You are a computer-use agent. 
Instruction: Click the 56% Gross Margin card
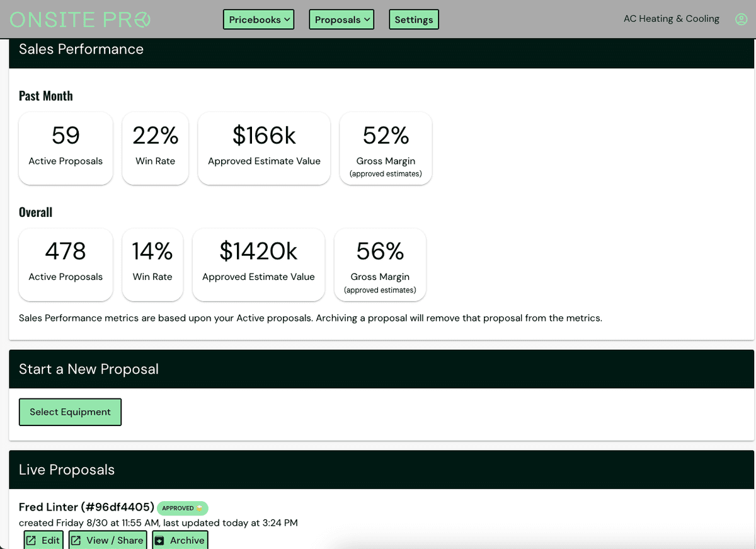[380, 264]
